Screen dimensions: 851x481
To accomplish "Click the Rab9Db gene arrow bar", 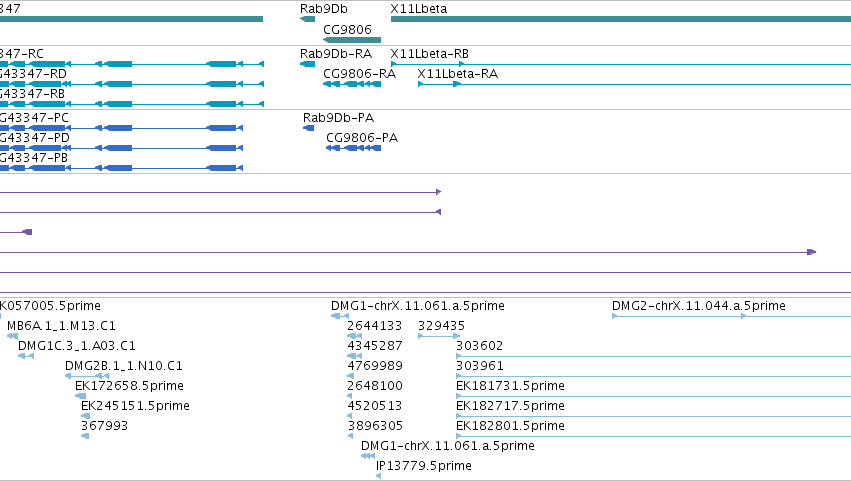I will pyautogui.click(x=307, y=20).
